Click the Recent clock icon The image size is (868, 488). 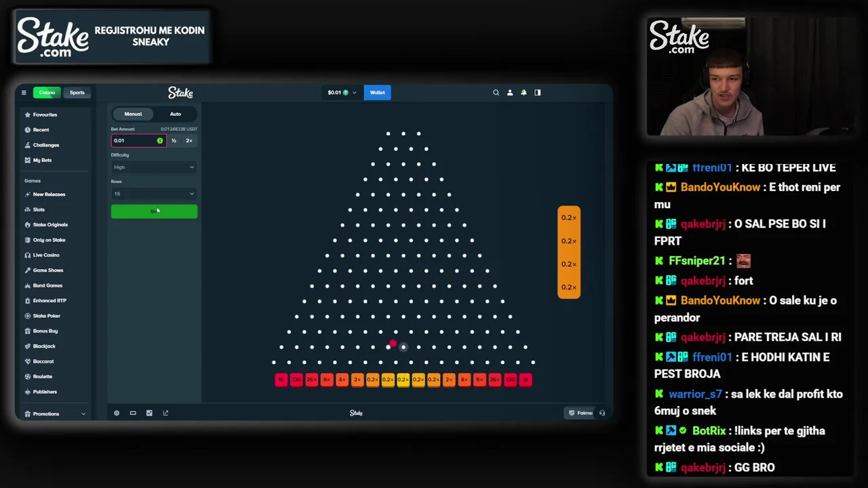(28, 129)
